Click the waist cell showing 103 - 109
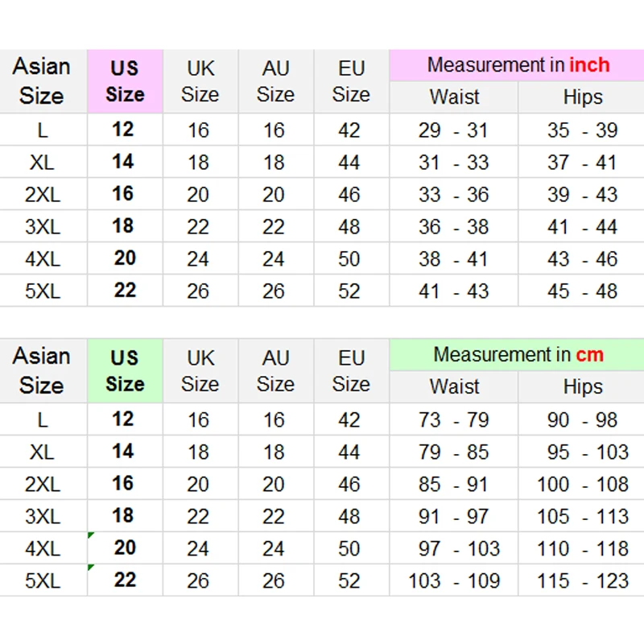The width and height of the screenshot is (644, 644). (453, 580)
